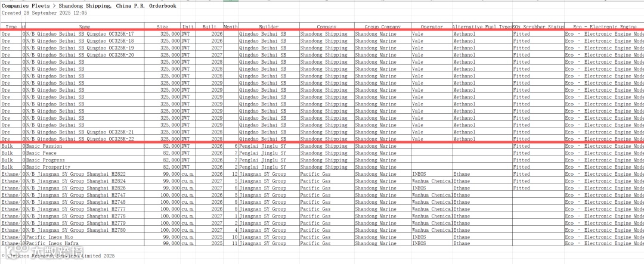
Task: Select cell 'N/B Jiangnan SY Group Shanghai H2780'
Action: click(x=85, y=230)
